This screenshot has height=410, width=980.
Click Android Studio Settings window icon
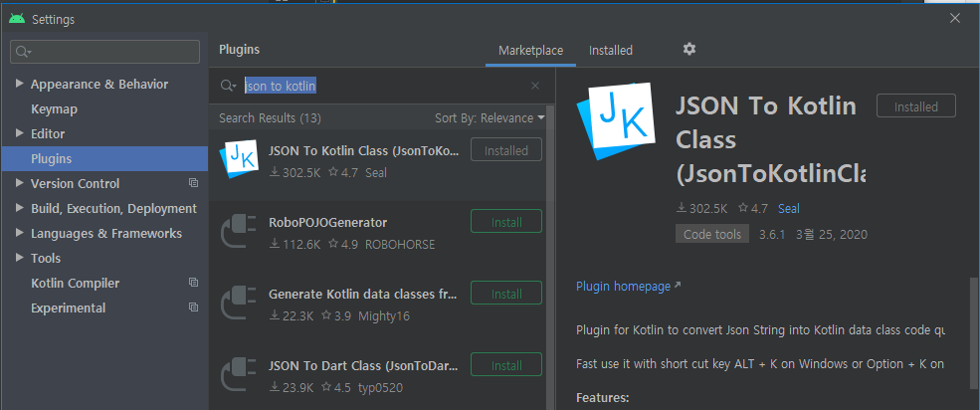coord(17,19)
